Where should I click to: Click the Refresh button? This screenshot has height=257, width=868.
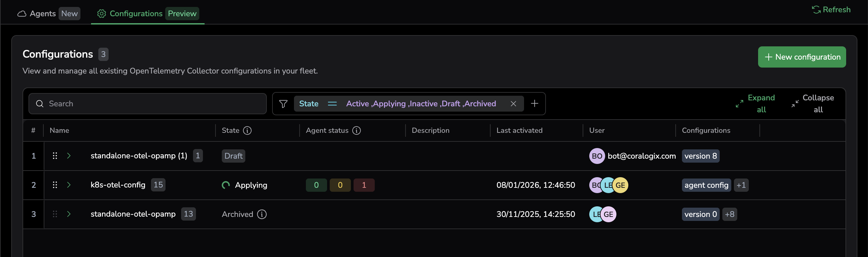831,10
